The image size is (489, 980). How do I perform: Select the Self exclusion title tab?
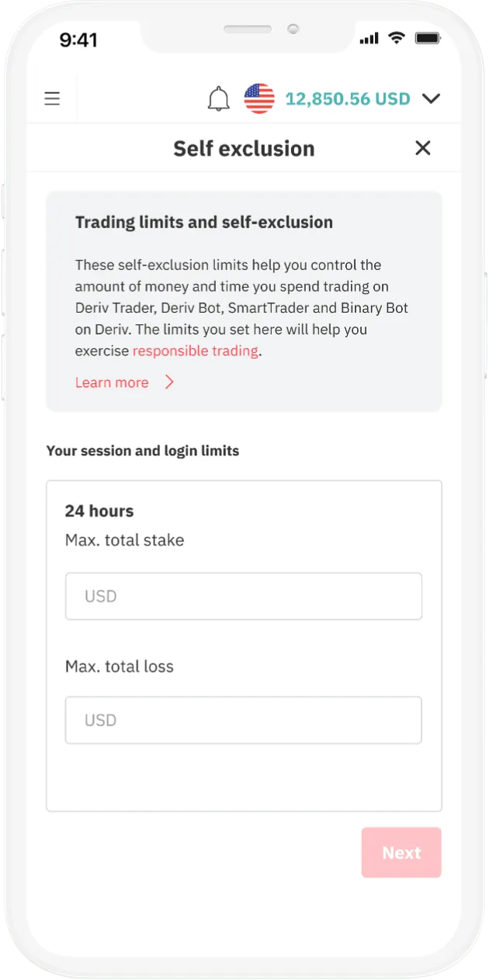pyautogui.click(x=244, y=147)
